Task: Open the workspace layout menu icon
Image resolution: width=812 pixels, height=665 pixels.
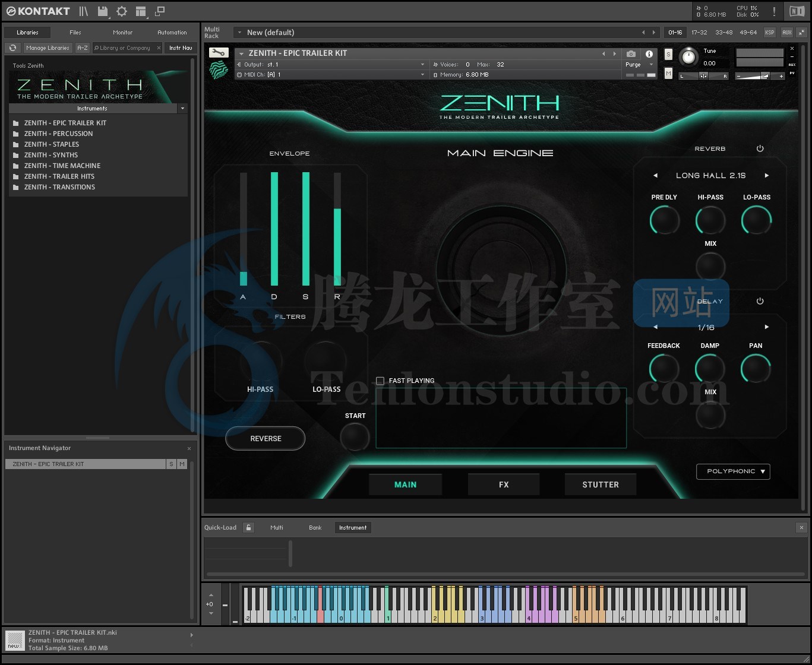Action: click(141, 11)
